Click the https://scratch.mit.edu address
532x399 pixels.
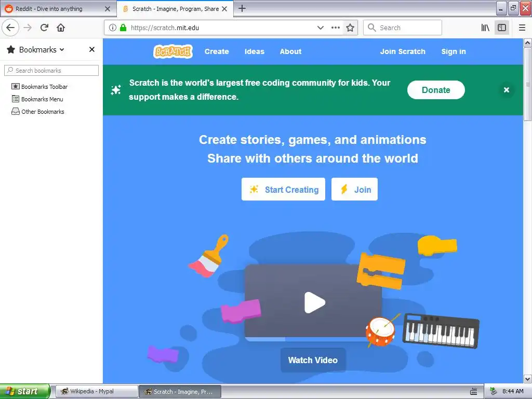click(x=165, y=28)
